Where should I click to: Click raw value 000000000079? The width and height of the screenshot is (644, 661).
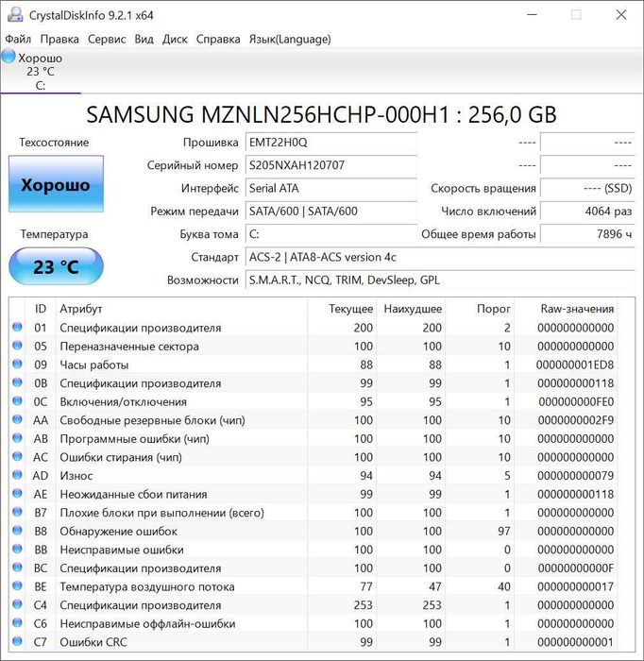[x=576, y=476]
